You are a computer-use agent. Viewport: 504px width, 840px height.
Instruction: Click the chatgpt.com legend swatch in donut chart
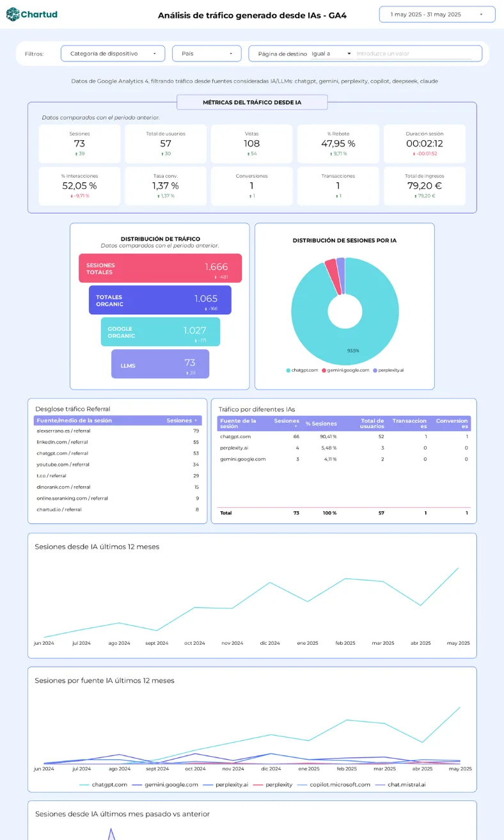pos(288,370)
